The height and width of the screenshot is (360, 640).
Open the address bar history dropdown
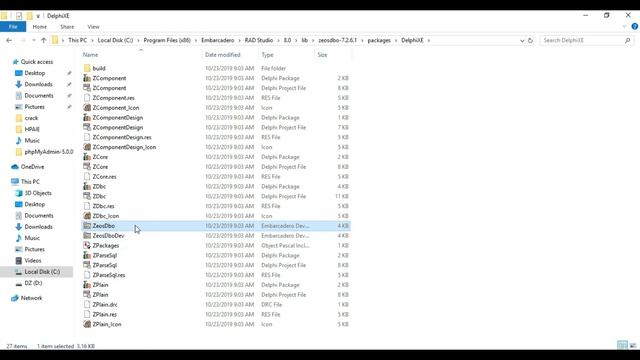click(x=522, y=40)
